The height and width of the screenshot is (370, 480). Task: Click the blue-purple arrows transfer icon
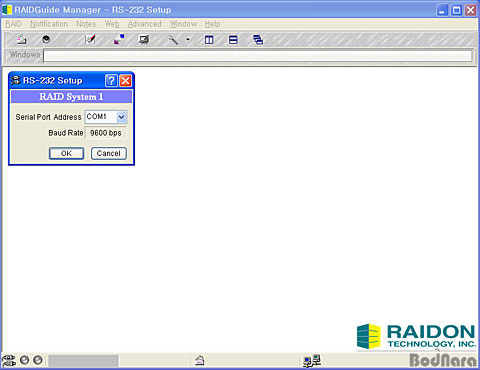[119, 40]
